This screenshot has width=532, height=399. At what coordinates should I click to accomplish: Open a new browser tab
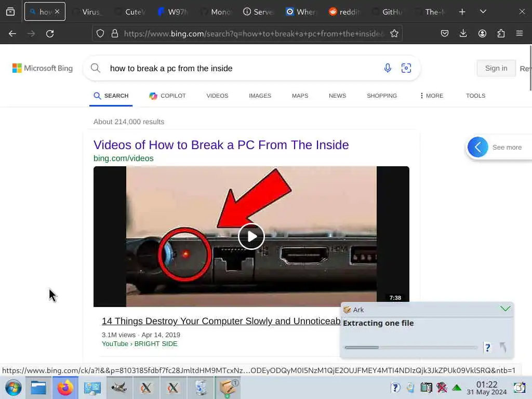click(462, 12)
